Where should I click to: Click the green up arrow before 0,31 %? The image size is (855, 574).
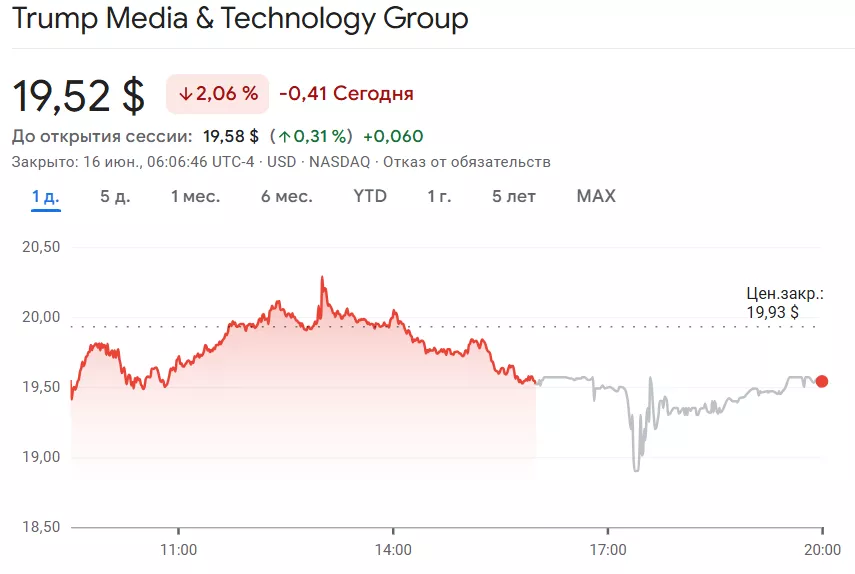click(285, 136)
